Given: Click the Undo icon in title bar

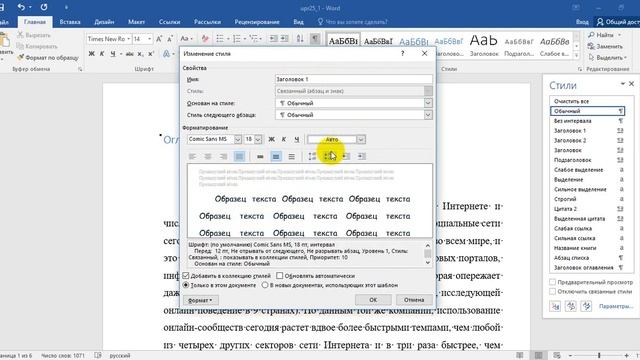Looking at the screenshot, I should [x=21, y=7].
